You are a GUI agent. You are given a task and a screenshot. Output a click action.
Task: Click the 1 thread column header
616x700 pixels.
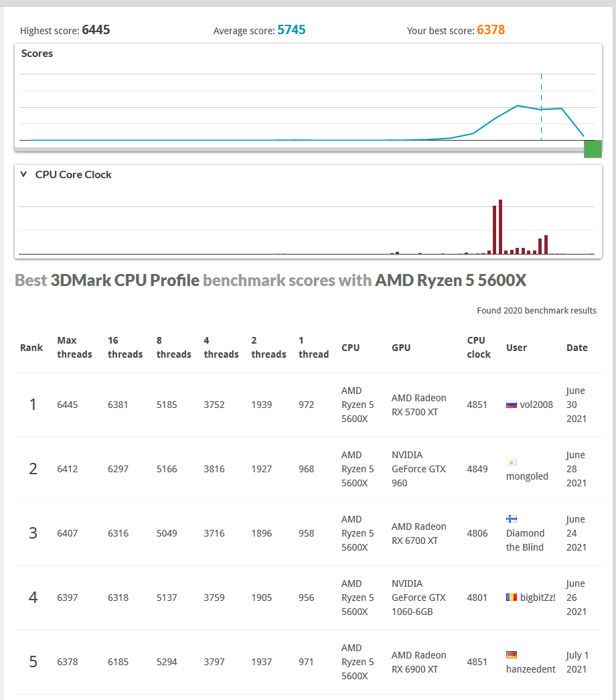313,348
